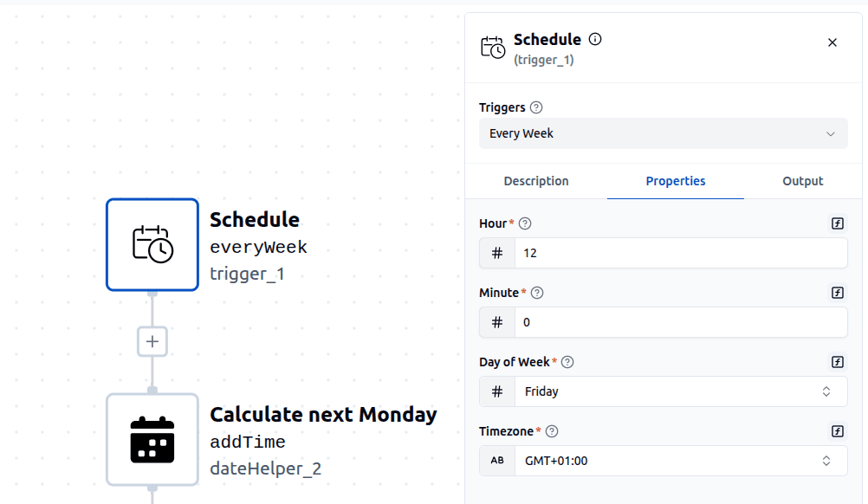Open expression editor icon for Hour field
The height and width of the screenshot is (504, 868).
tap(837, 223)
